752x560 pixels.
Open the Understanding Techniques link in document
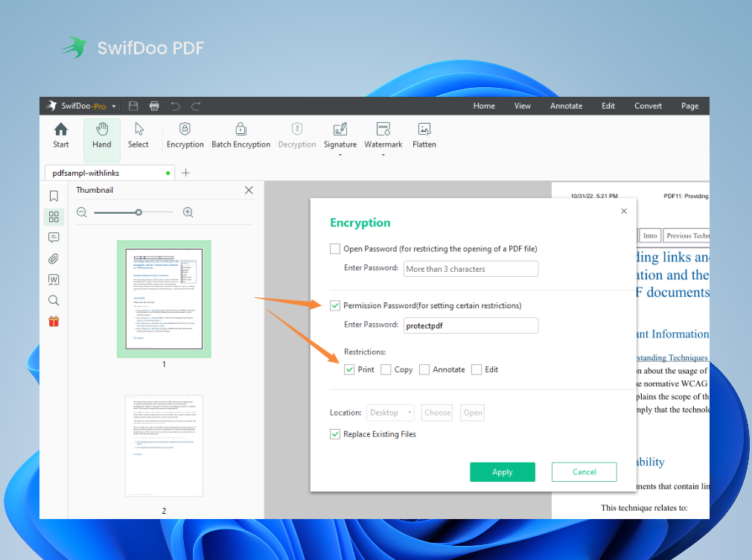[x=672, y=357]
